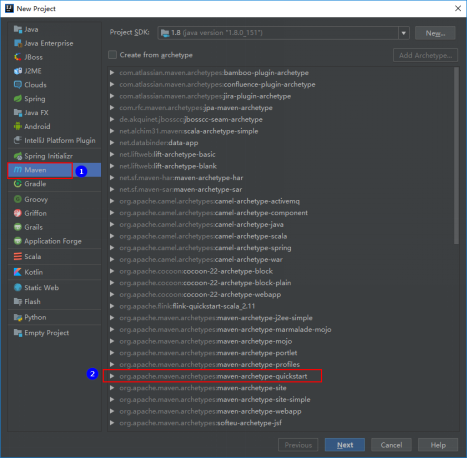Select the Java project type icon
The height and width of the screenshot is (458, 468).
(18, 29)
